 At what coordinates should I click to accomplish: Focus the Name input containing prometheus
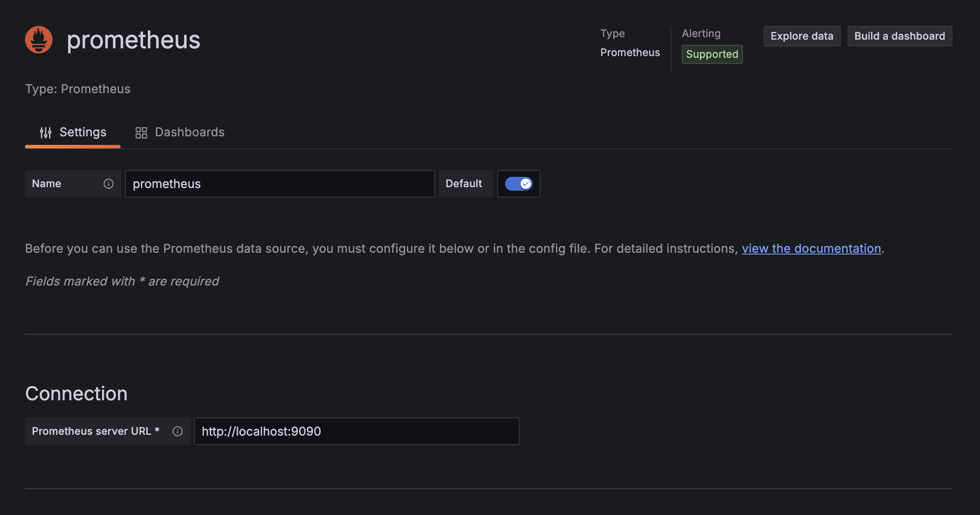click(280, 184)
